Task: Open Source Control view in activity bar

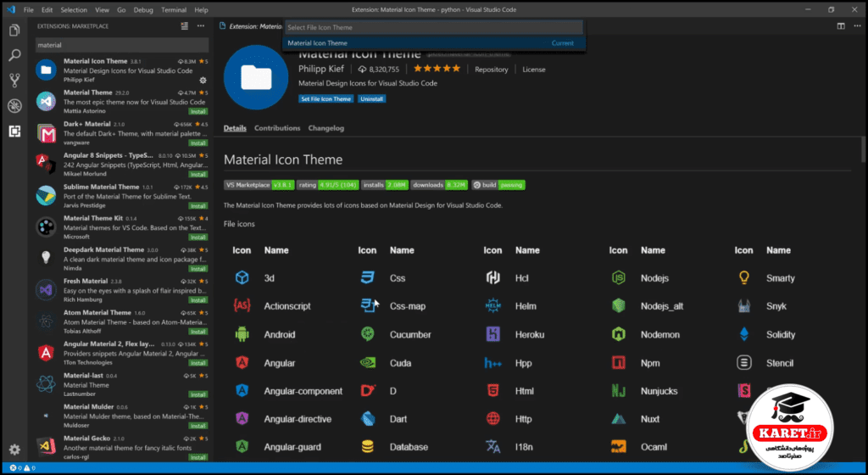Action: (14, 81)
